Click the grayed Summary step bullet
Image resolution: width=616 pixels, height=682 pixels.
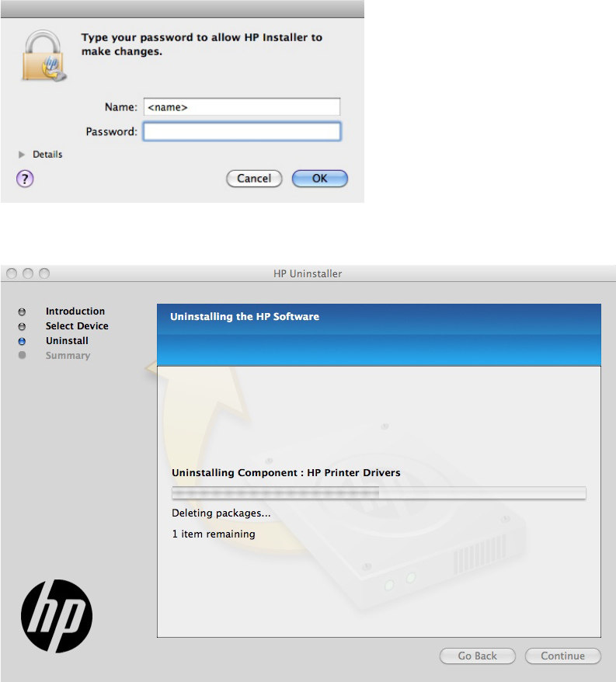coord(22,355)
